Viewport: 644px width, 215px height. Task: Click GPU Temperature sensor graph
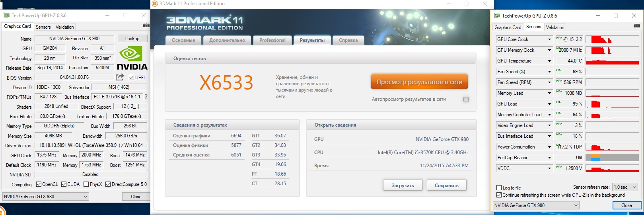[x=612, y=61]
